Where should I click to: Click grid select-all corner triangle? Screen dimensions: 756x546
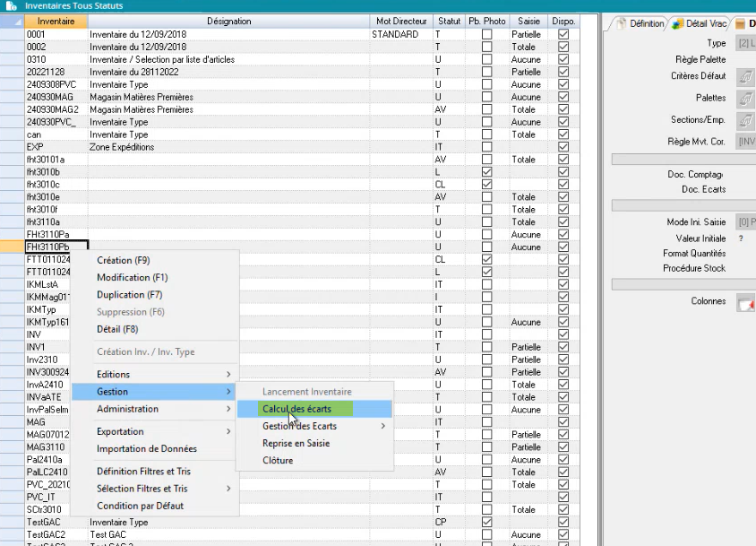point(12,21)
